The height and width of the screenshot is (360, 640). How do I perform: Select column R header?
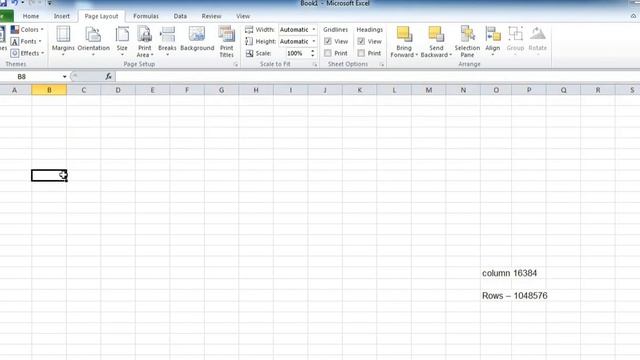598,90
